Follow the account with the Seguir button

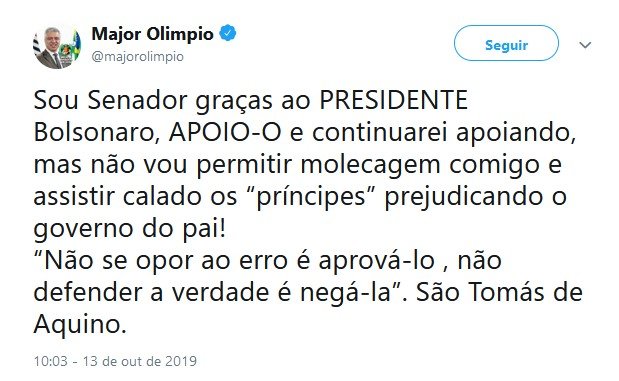coord(506,43)
